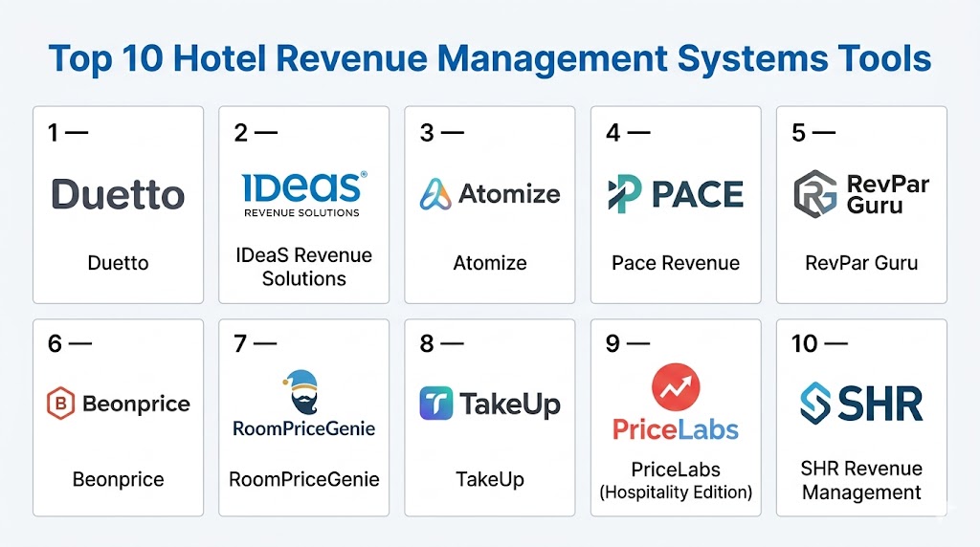Click the "PriceLabs (Hospitality Edition)" caption
This screenshot has height=547, width=980.
(676, 481)
